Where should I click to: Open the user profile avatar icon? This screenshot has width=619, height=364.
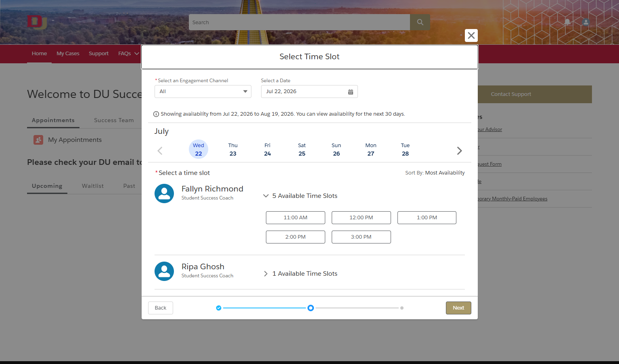pyautogui.click(x=586, y=22)
